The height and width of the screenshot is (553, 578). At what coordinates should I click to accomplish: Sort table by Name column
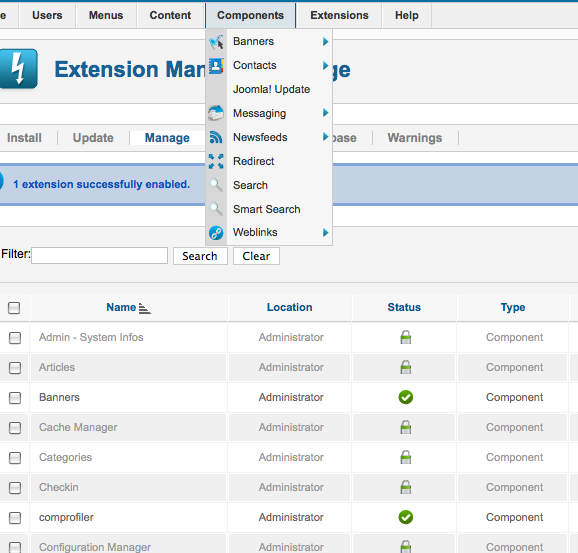click(x=121, y=307)
